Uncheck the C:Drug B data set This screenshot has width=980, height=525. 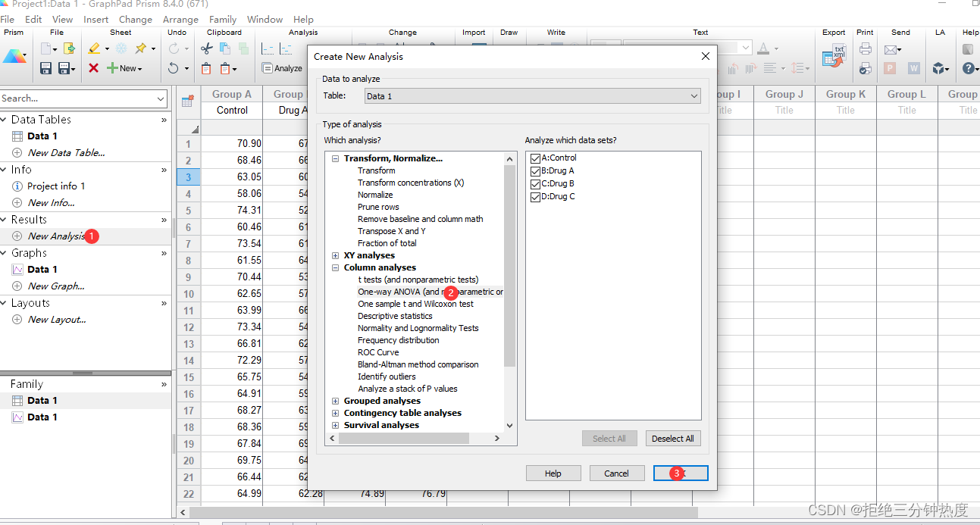536,183
